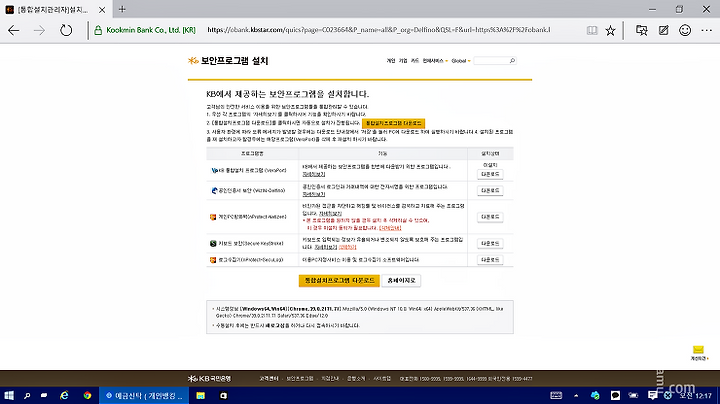Click the Protect Netizen shield icon
The height and width of the screenshot is (404, 720).
pyautogui.click(x=213, y=217)
